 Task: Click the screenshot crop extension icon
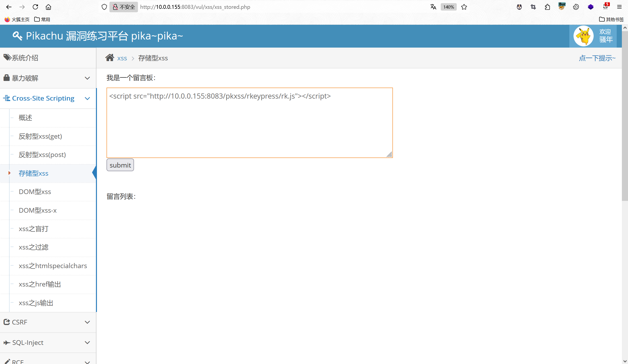pos(533,7)
